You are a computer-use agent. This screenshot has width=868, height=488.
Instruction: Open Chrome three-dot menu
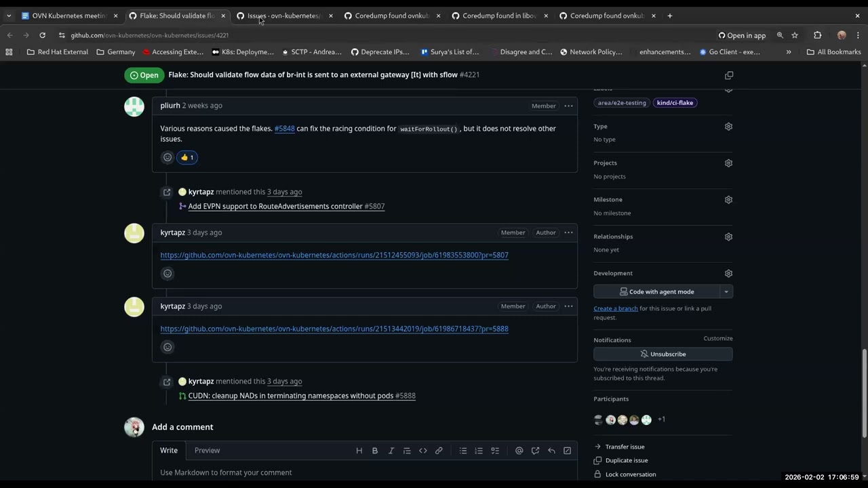click(858, 35)
